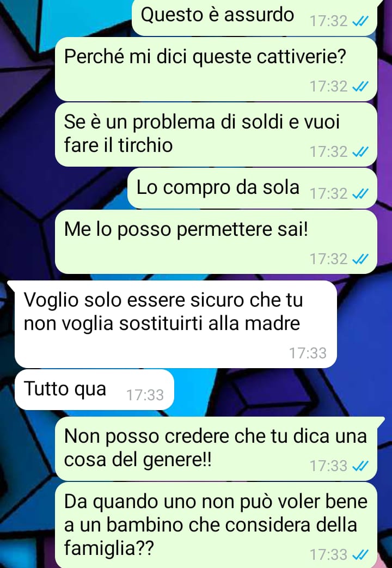This screenshot has width=392, height=568.
Task: Tap the 'Questo è assurdo' message bubble
Action: pyautogui.click(x=254, y=17)
